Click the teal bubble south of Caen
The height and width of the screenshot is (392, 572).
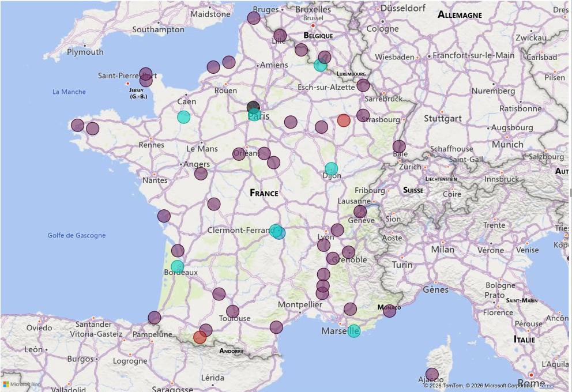[184, 117]
